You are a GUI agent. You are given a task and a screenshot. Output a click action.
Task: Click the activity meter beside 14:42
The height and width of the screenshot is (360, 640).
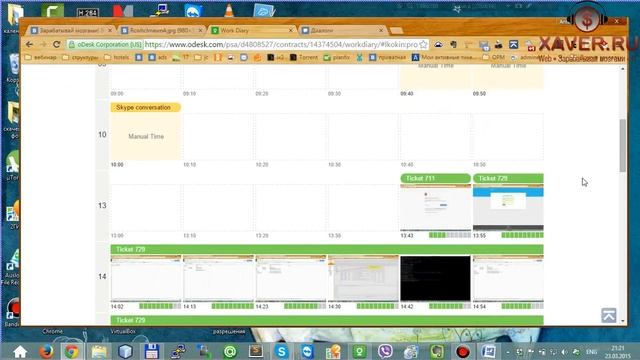(450, 306)
